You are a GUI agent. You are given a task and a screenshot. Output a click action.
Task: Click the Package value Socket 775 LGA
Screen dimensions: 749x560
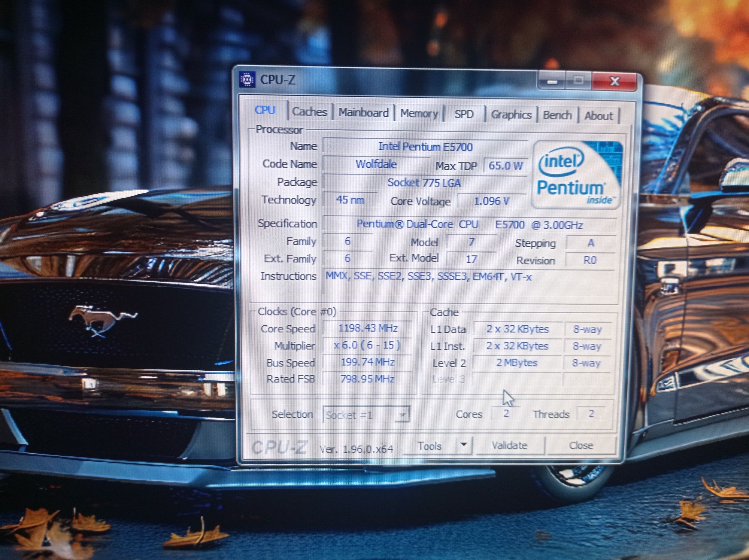[x=424, y=183]
